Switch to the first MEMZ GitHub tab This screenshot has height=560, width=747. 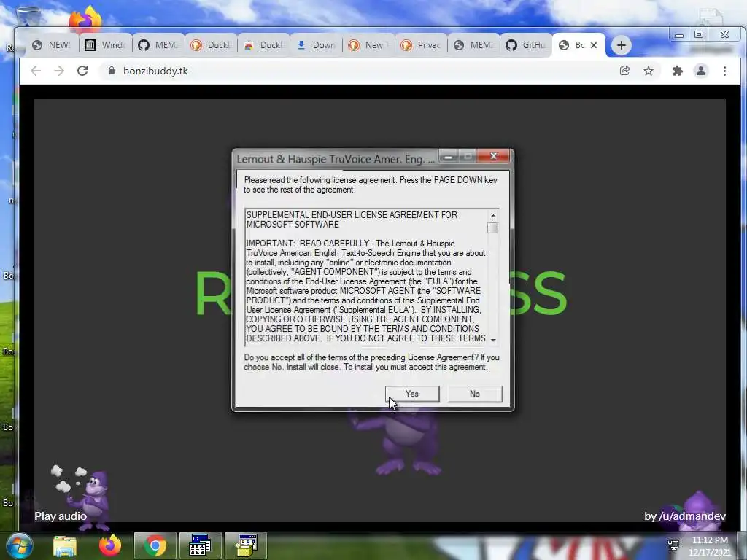point(158,45)
